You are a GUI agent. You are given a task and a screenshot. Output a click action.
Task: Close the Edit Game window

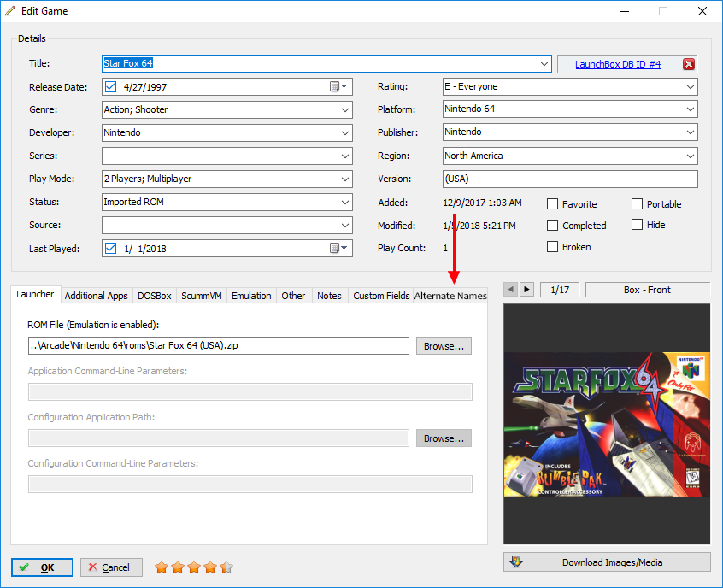coord(702,11)
